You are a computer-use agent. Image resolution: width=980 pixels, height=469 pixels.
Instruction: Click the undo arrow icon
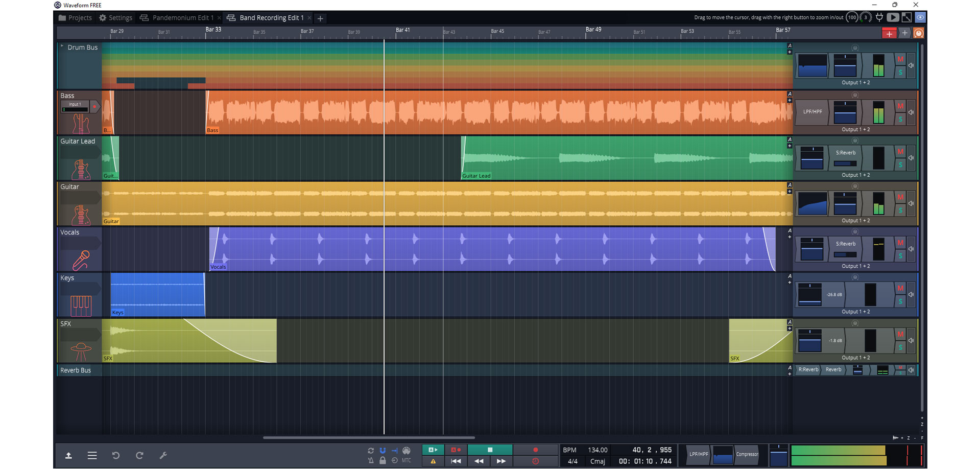pos(116,456)
